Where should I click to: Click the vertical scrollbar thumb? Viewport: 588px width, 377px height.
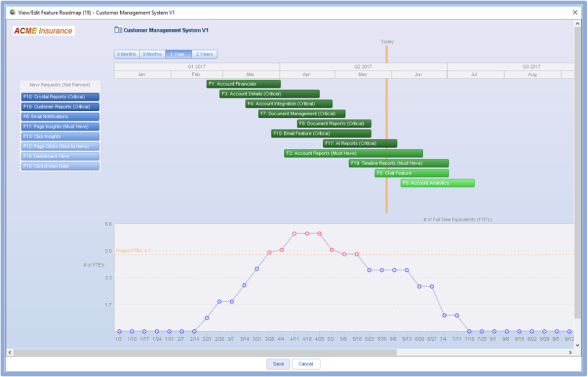[x=578, y=173]
